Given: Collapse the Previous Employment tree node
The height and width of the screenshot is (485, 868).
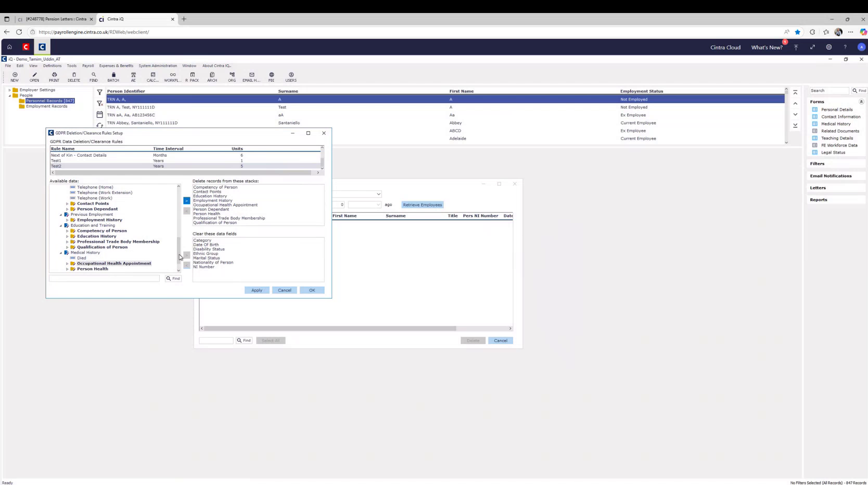Looking at the screenshot, I should click(61, 214).
